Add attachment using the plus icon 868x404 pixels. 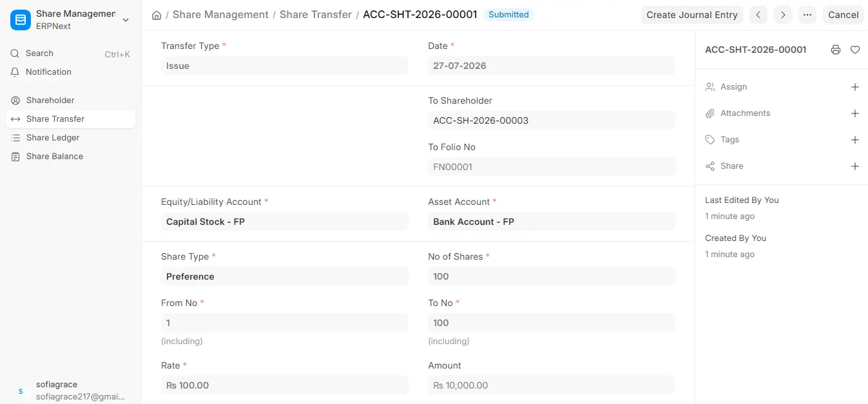pos(855,113)
